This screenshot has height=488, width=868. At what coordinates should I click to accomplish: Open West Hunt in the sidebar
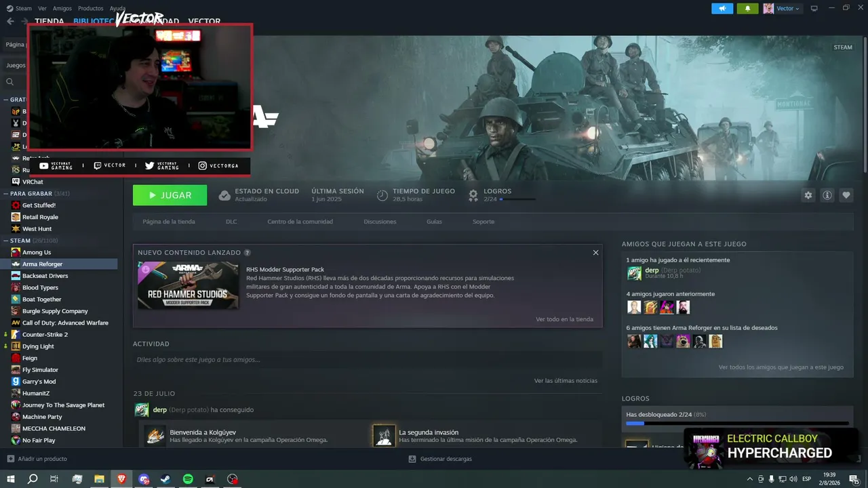pos(37,228)
